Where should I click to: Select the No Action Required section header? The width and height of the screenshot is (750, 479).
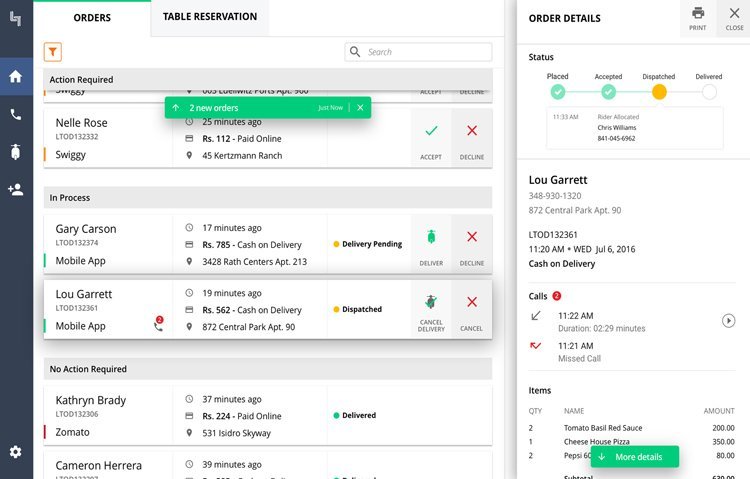point(268,369)
